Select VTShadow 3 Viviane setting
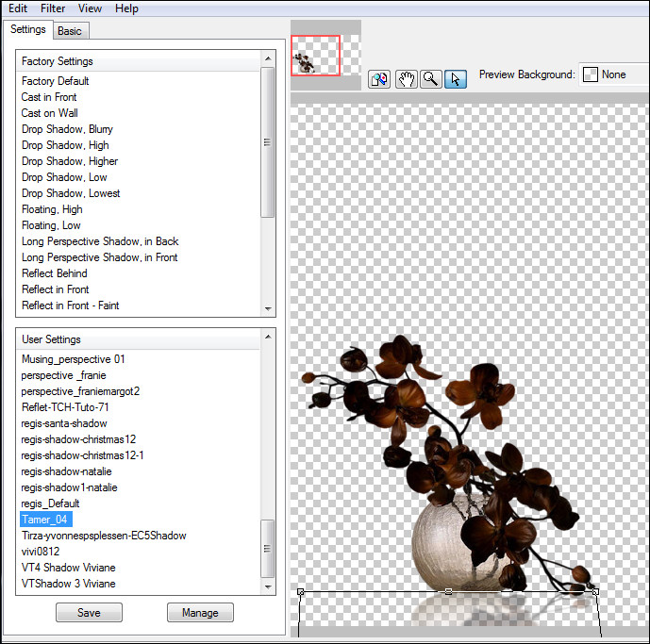 click(69, 584)
